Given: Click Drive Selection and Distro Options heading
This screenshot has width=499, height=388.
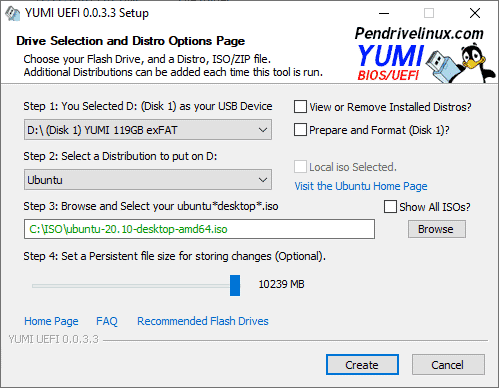Looking at the screenshot, I should pyautogui.click(x=130, y=41).
